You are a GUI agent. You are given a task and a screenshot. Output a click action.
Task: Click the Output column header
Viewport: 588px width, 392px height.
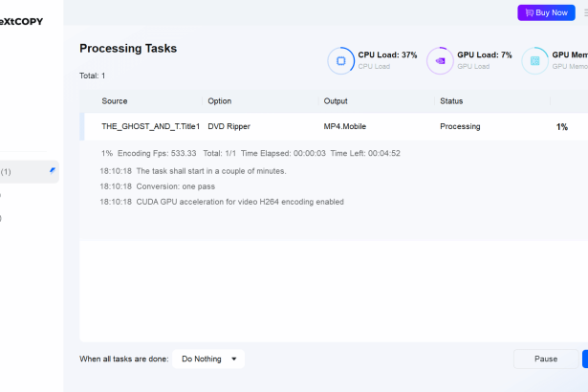point(336,100)
